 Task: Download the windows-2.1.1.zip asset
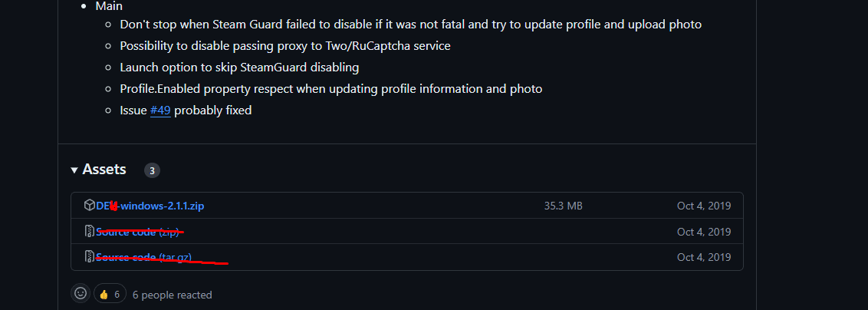(153, 206)
